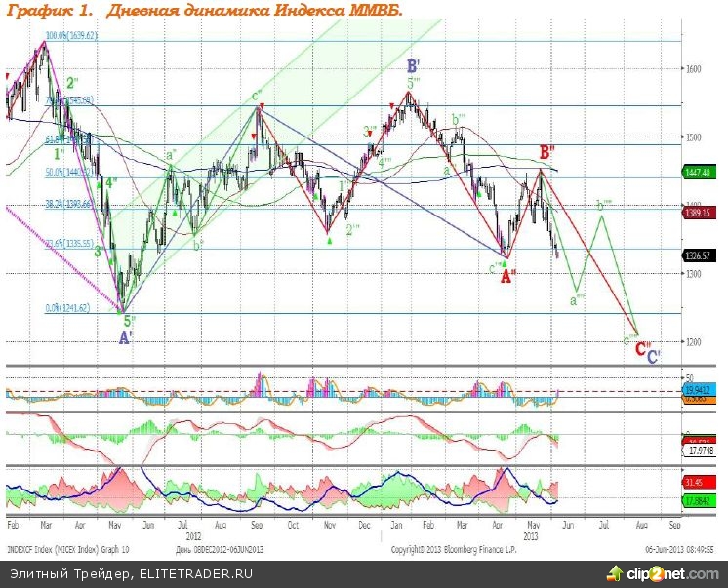Click the red C'' projected target label
This screenshot has height=588, width=728.
coord(642,347)
